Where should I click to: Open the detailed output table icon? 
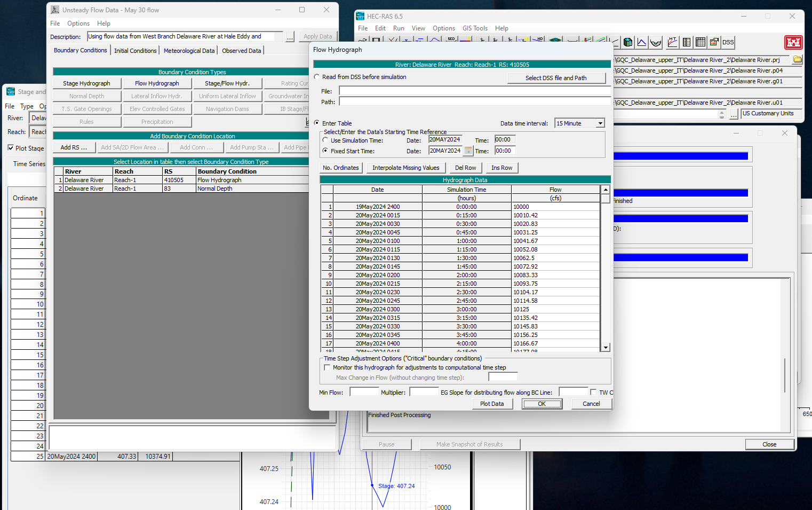(687, 42)
